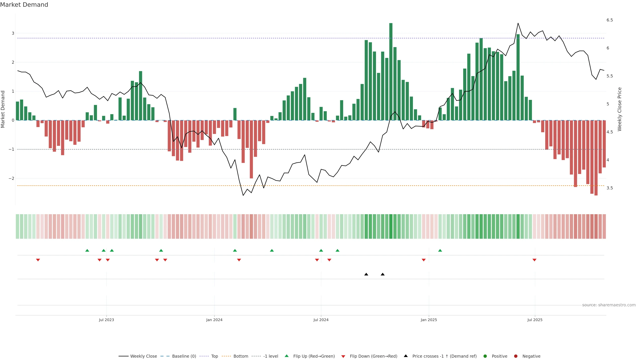Click the green flip-up marker after Jan 2025
Image resolution: width=644 pixels, height=362 pixels.
pyautogui.click(x=440, y=250)
